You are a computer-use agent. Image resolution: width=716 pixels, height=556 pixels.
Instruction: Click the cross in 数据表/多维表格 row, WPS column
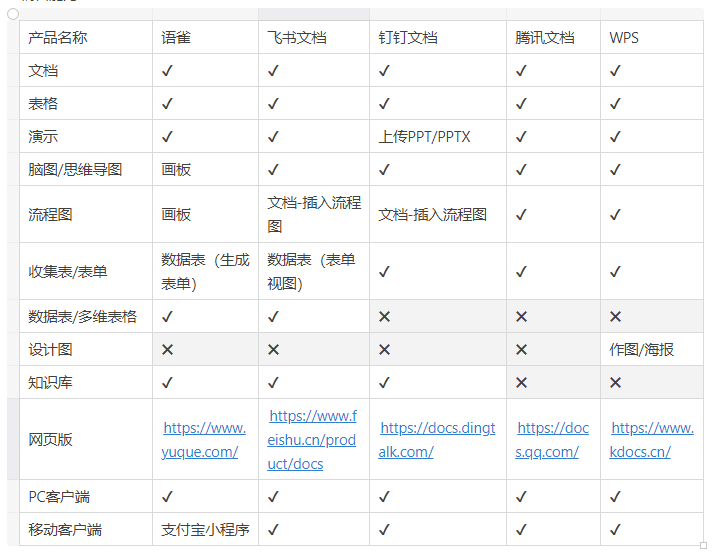(616, 316)
